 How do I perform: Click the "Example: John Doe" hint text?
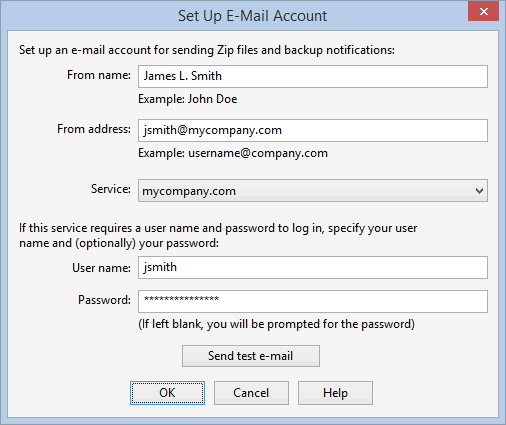pyautogui.click(x=188, y=99)
